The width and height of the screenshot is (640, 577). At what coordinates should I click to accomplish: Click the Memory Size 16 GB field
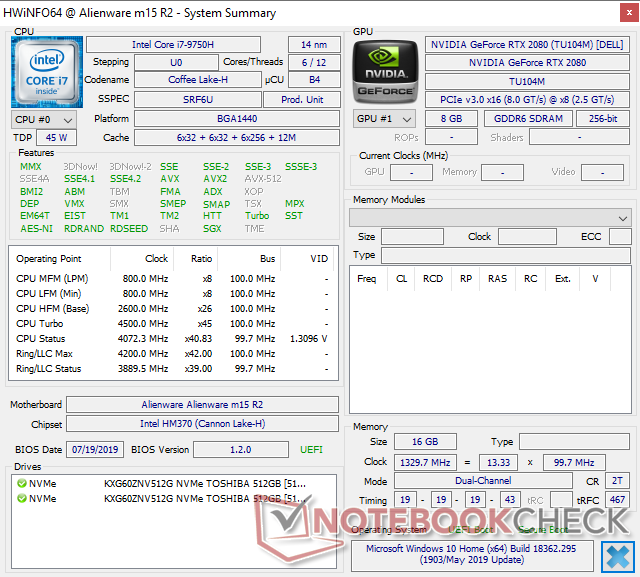tap(425, 442)
